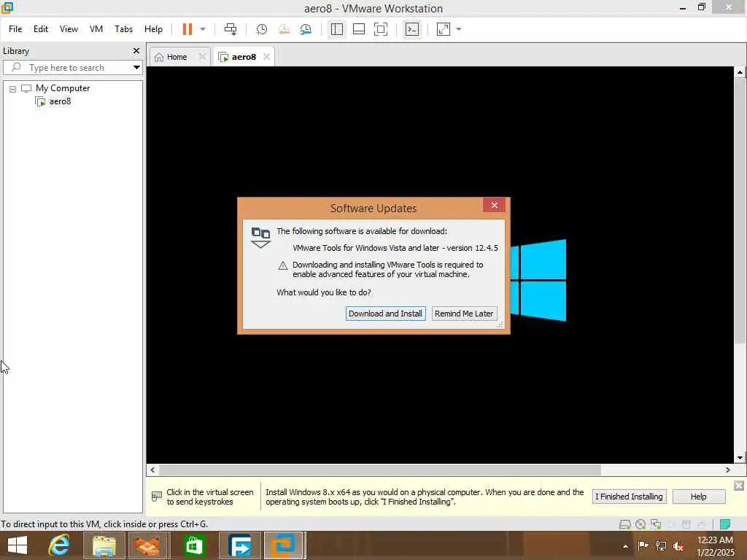Image resolution: width=747 pixels, height=560 pixels.
Task: Click the muted volume tray icon
Action: 678,546
